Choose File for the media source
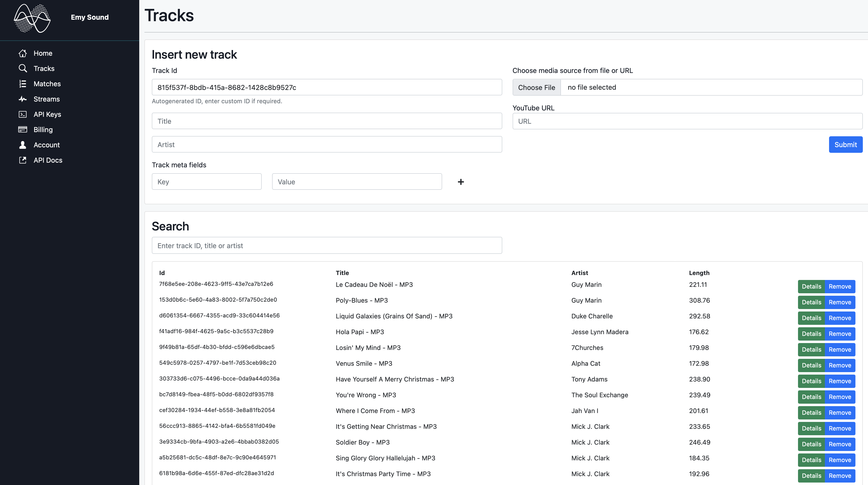 tap(537, 87)
